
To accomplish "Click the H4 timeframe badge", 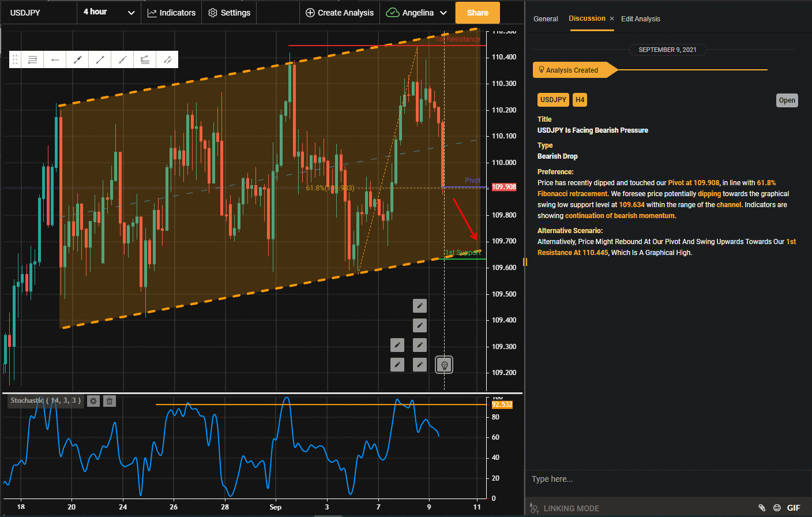I will click(580, 100).
